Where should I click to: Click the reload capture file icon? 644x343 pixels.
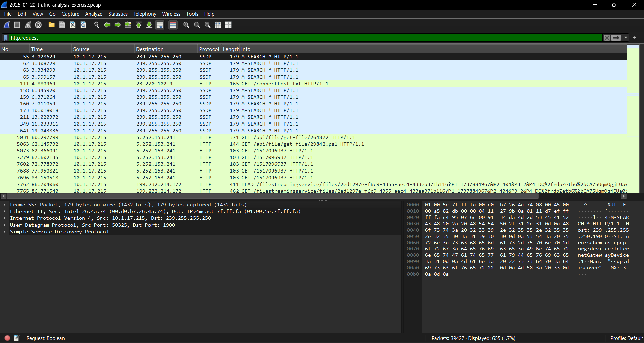point(83,25)
